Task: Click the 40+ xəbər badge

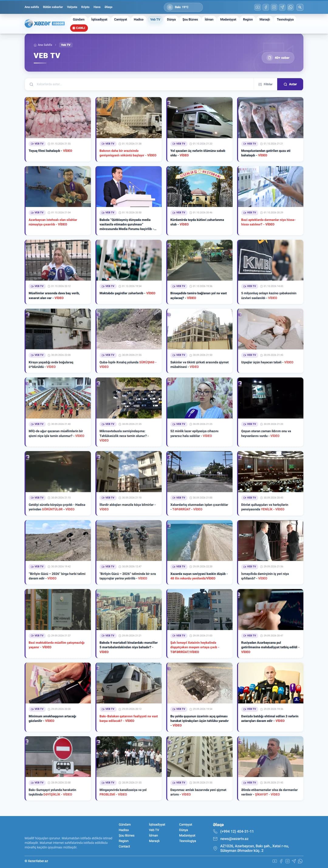Action: [278, 58]
